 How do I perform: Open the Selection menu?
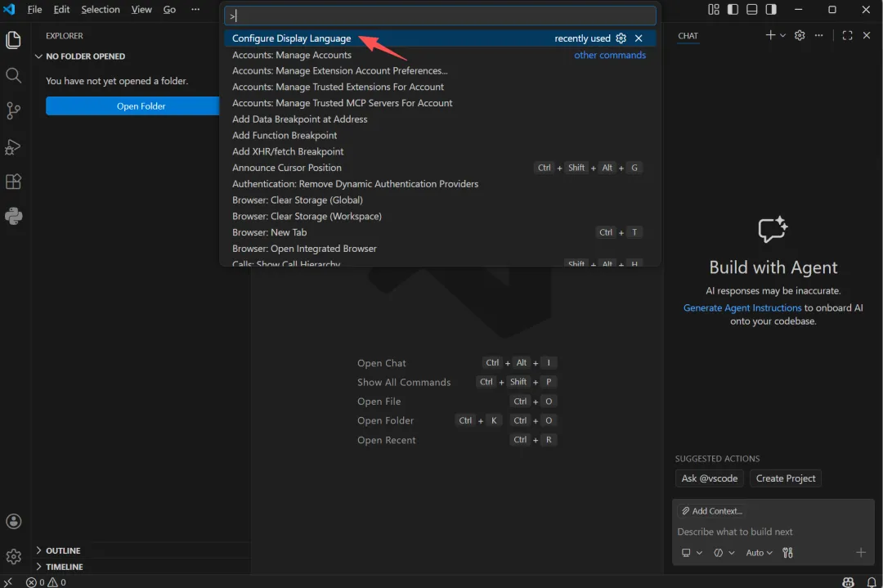click(101, 9)
